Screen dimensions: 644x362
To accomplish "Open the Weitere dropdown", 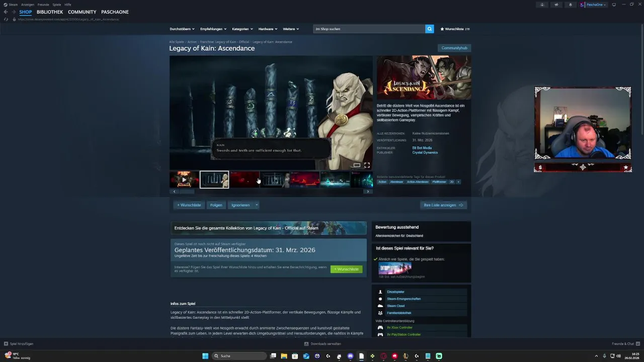I will click(x=291, y=29).
